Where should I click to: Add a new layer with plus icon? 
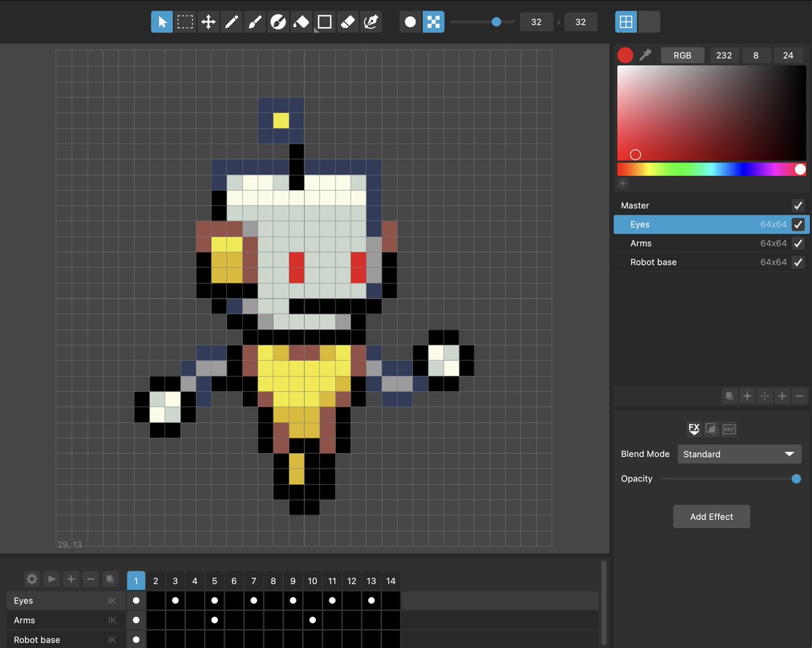tap(782, 396)
